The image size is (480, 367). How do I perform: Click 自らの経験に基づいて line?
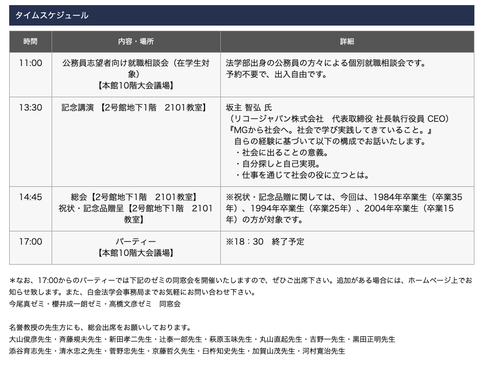click(x=330, y=141)
